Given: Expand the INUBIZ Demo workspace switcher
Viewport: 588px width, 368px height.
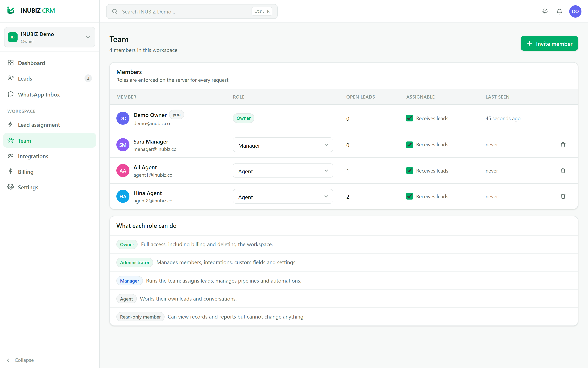Looking at the screenshot, I should (x=50, y=37).
